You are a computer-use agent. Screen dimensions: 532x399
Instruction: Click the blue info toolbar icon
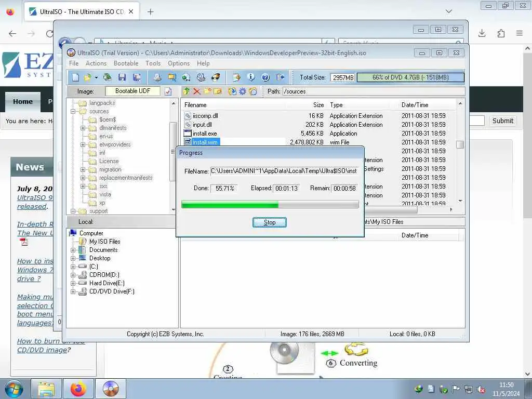point(251,77)
